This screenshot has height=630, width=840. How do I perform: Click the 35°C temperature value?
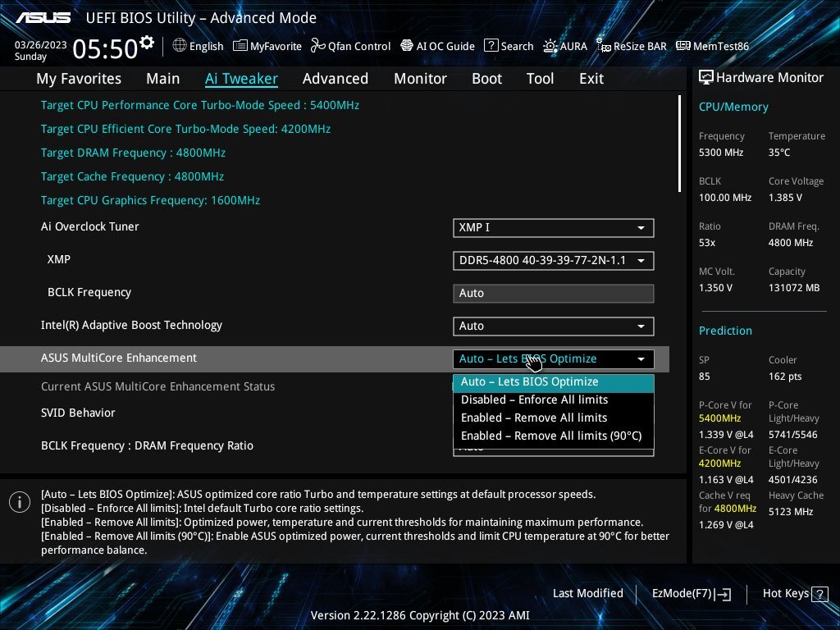779,153
